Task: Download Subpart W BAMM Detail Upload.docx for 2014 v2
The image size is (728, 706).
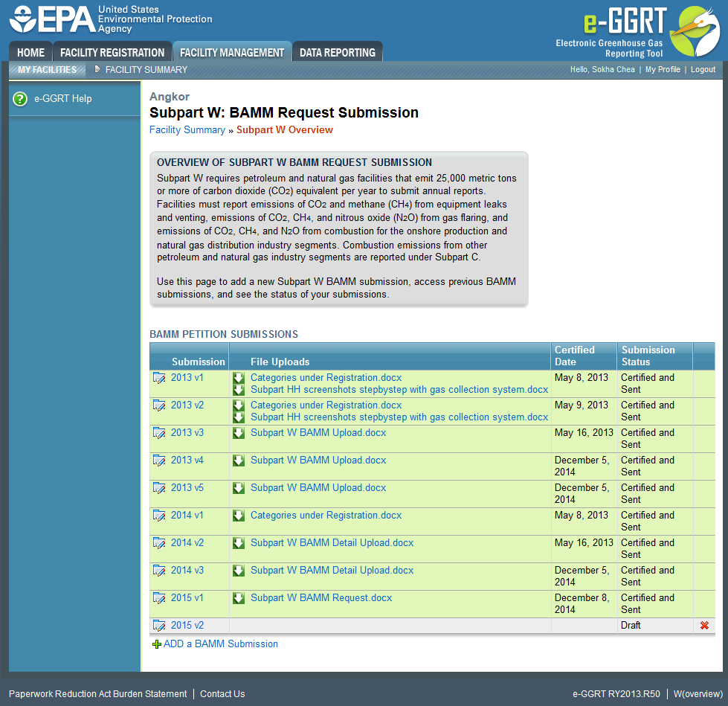Action: pos(239,543)
